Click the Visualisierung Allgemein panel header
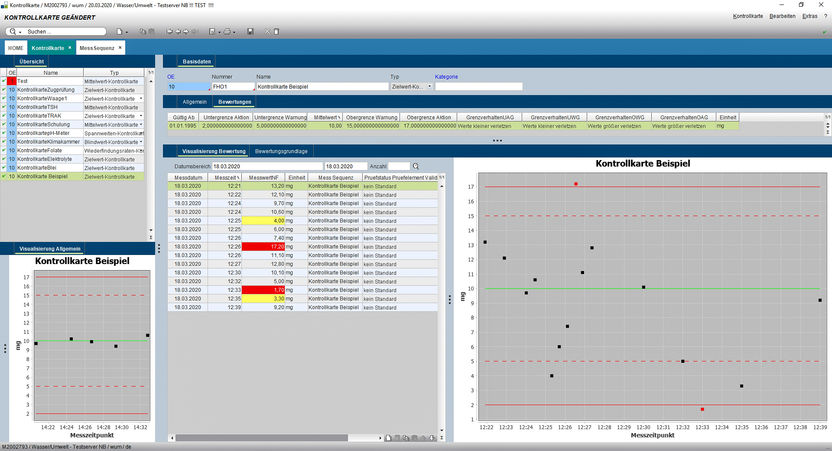Image resolution: width=832 pixels, height=451 pixels. [50, 249]
